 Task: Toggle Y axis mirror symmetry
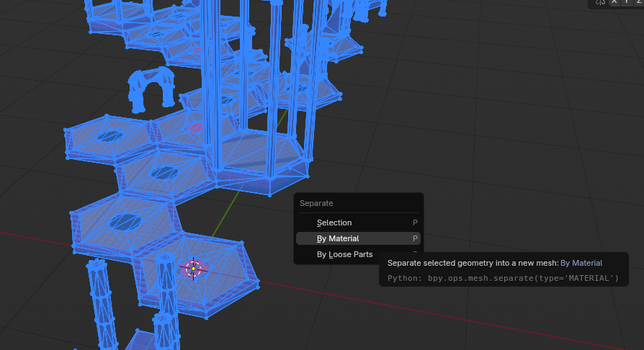pos(627,2)
